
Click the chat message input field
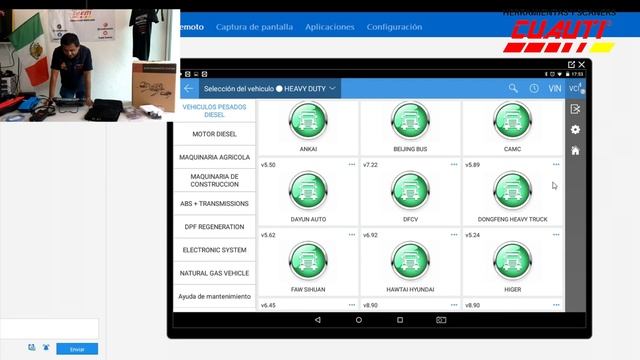pyautogui.click(x=49, y=329)
